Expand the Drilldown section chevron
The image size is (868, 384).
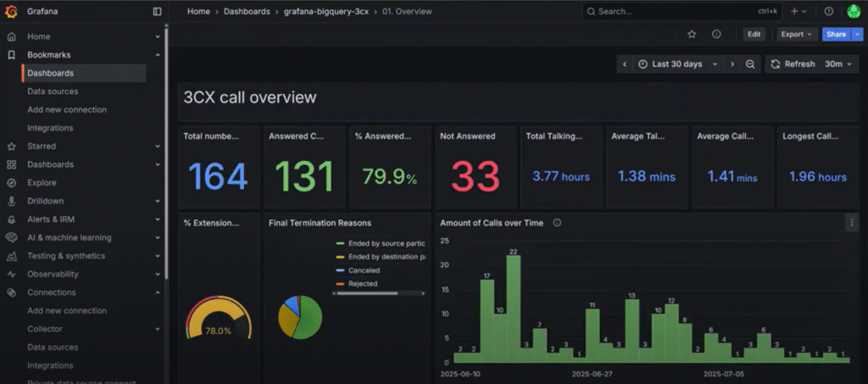158,201
